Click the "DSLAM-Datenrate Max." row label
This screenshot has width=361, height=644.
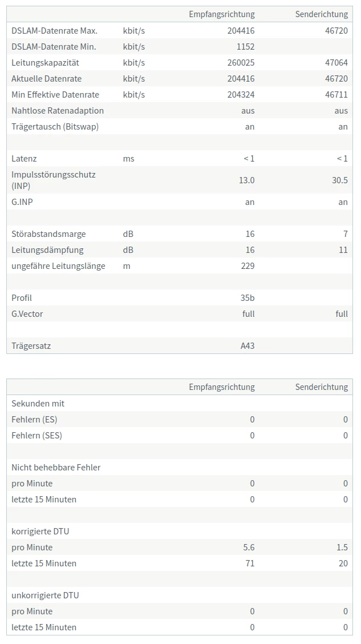coord(54,31)
